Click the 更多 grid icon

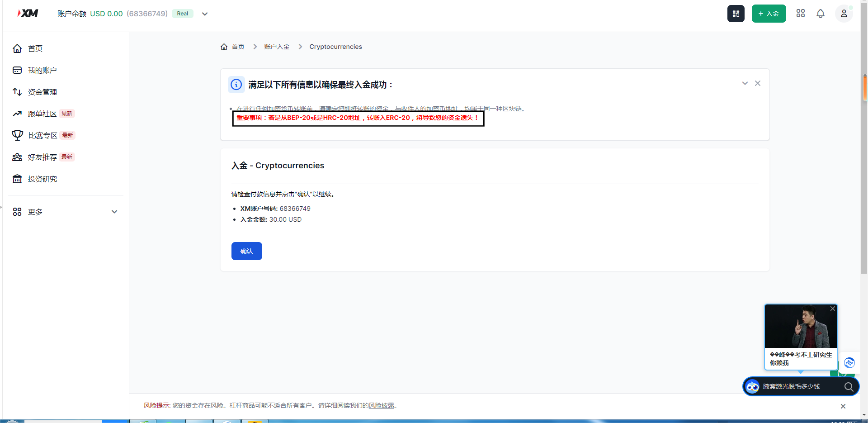pos(17,212)
